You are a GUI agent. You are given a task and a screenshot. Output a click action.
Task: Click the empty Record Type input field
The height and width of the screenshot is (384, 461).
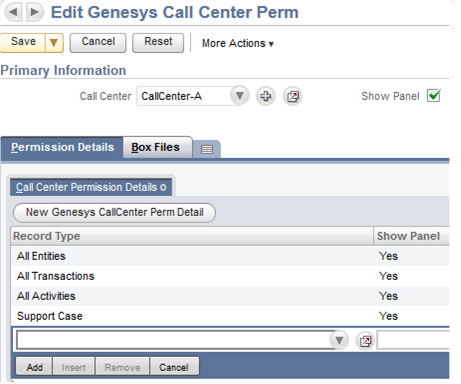173,341
